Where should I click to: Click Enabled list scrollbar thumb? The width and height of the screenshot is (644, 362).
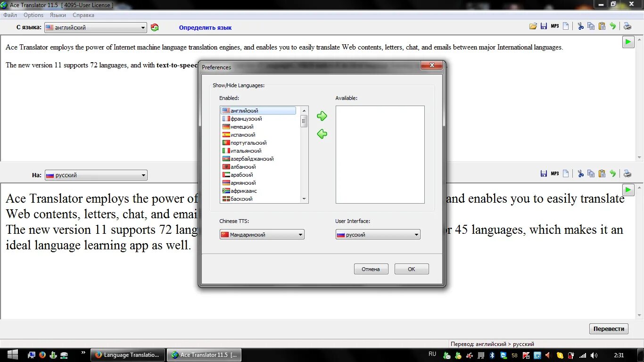(304, 121)
